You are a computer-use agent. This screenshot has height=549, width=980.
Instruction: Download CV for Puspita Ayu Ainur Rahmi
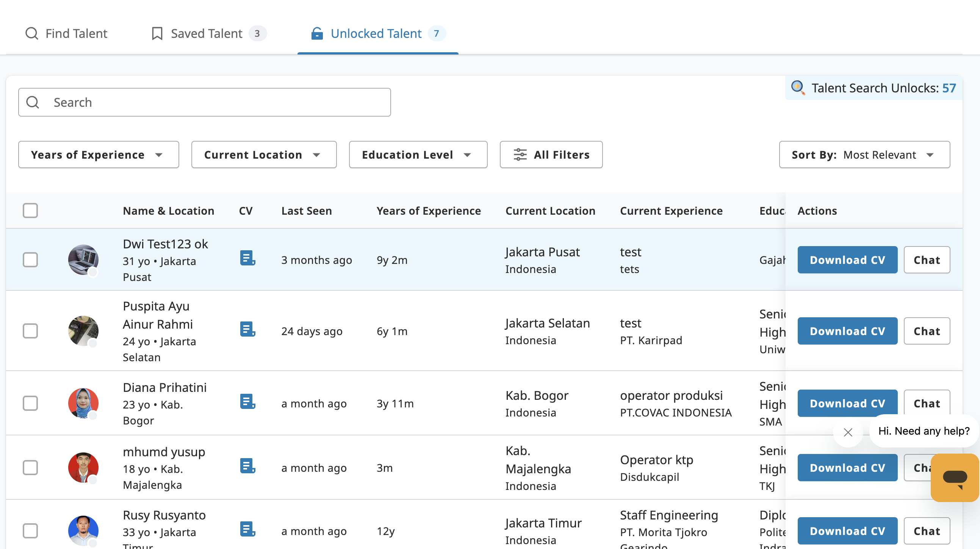click(x=847, y=331)
